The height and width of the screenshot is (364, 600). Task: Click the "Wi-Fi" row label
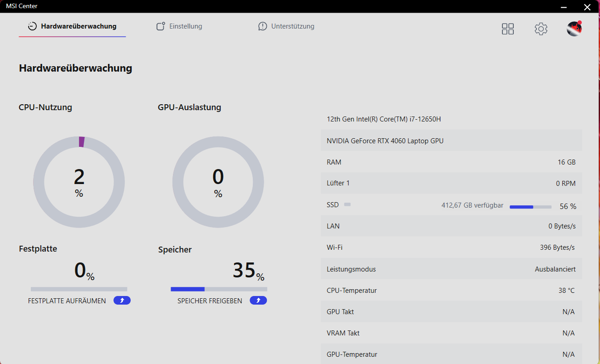click(x=334, y=248)
